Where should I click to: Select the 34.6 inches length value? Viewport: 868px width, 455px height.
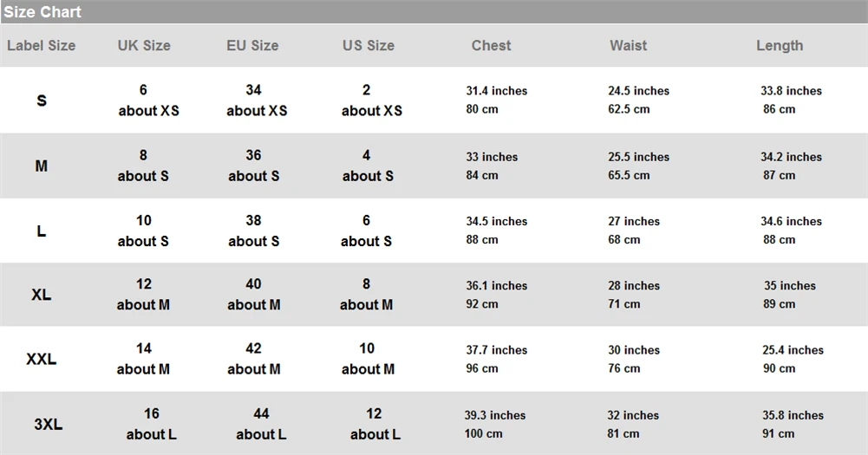791,221
